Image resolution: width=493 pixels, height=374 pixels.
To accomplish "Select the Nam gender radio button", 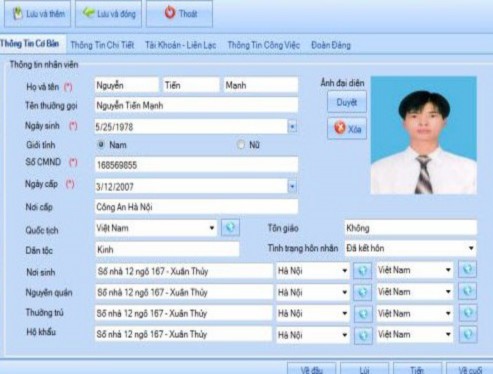I will pyautogui.click(x=101, y=144).
